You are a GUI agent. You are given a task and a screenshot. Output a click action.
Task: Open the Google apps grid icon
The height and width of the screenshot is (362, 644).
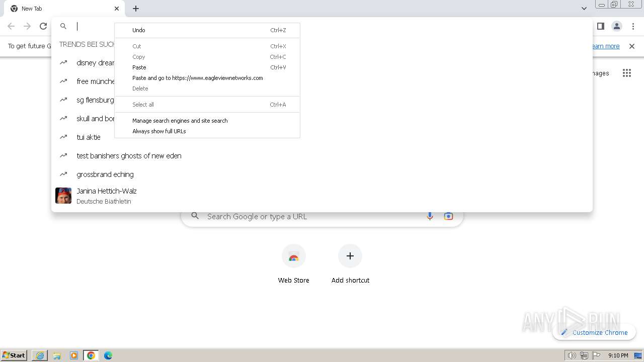point(626,73)
